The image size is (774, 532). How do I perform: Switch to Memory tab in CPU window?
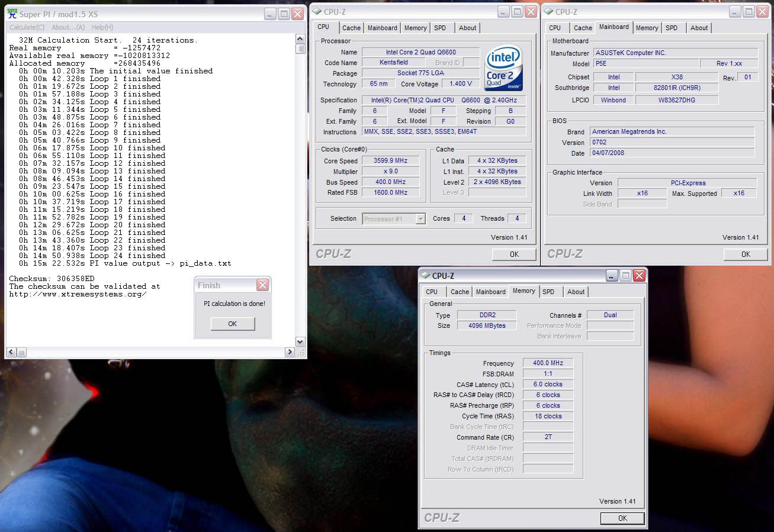(x=416, y=28)
